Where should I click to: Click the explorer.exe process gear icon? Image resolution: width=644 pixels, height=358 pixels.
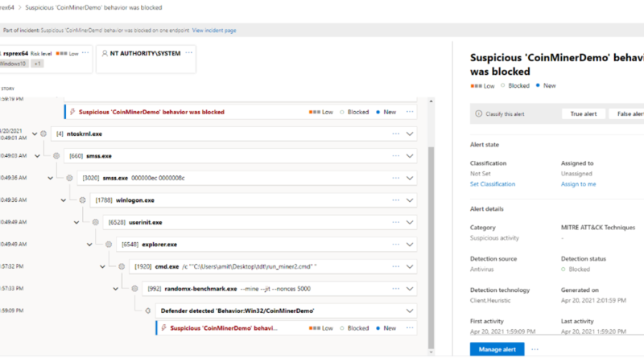(x=109, y=245)
